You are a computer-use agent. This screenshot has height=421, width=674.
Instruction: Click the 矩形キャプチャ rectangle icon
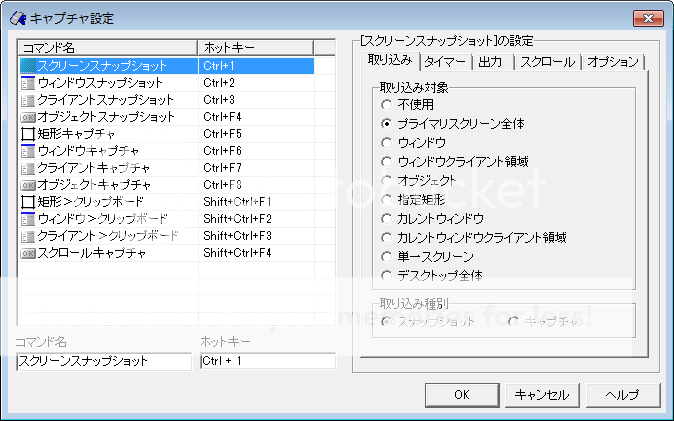[28, 134]
